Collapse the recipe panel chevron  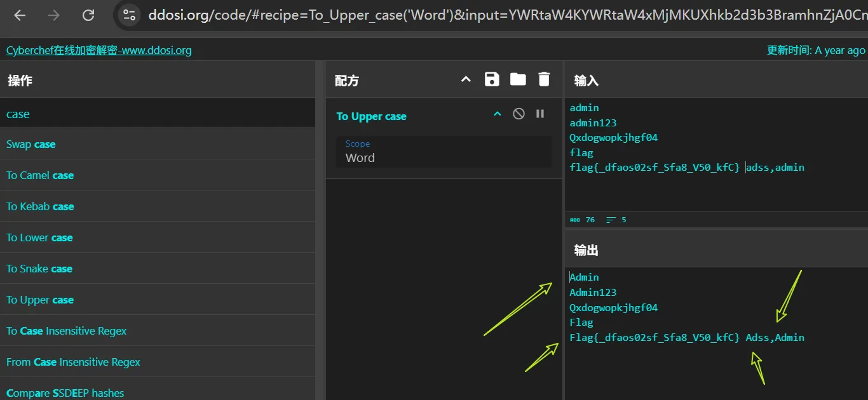tap(466, 79)
